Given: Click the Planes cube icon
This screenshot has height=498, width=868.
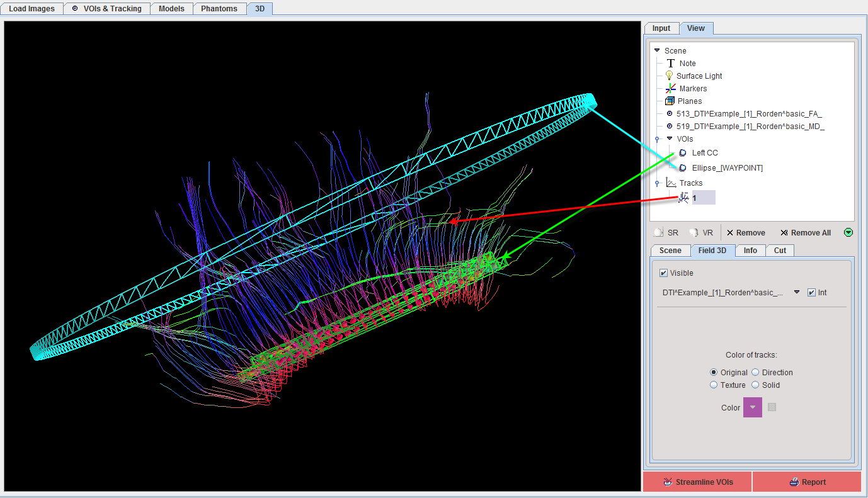Looking at the screenshot, I should [x=670, y=101].
